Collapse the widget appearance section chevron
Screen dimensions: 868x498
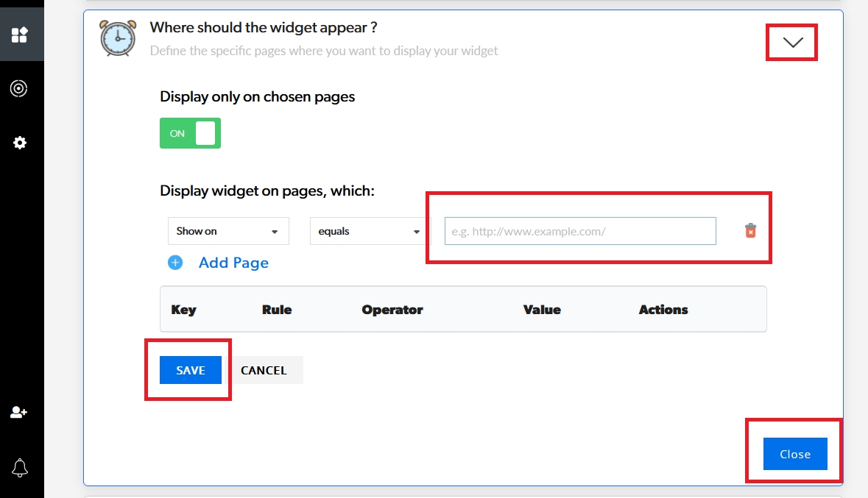[x=793, y=43]
